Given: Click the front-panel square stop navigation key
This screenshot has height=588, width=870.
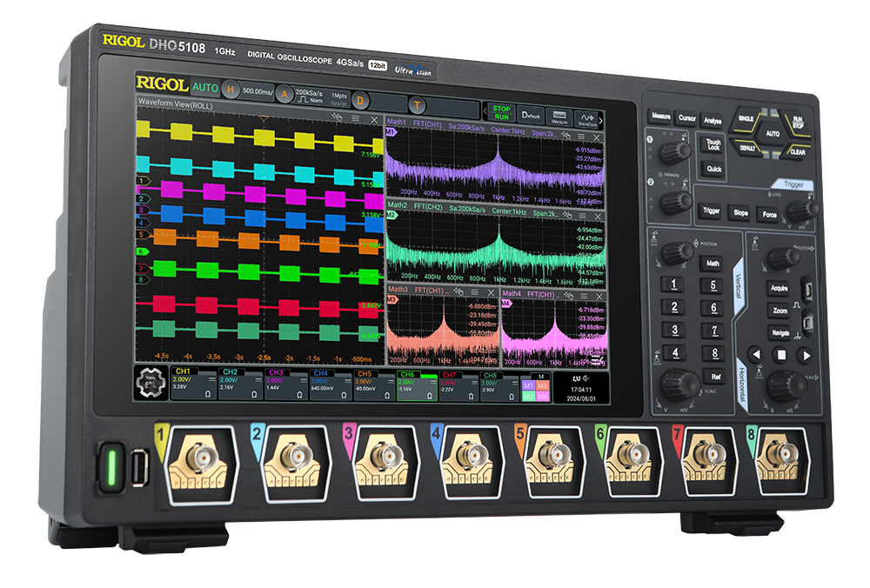Looking at the screenshot, I should point(781,355).
